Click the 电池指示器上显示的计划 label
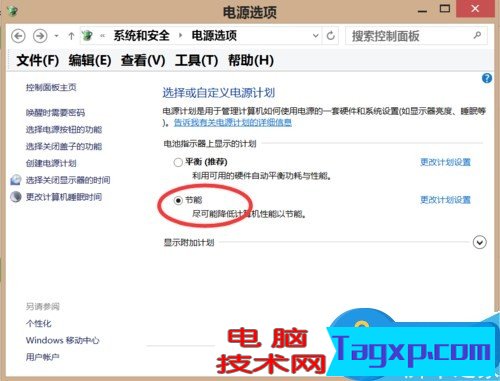Viewport: 500px width, 381px height. [x=210, y=144]
